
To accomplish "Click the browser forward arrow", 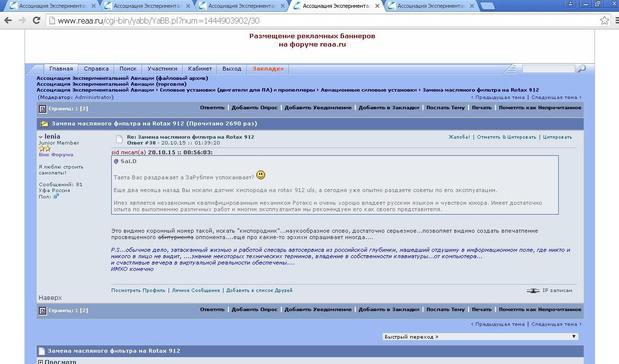I will 22,21.
